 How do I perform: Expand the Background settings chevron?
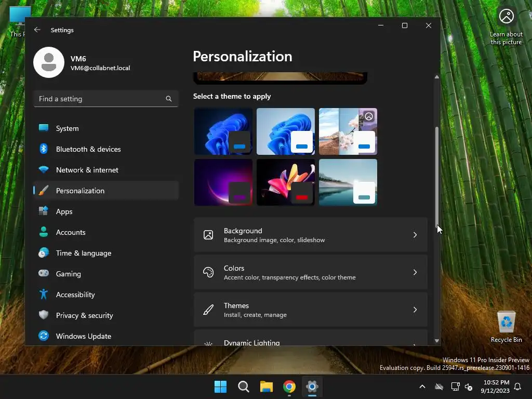(x=415, y=235)
